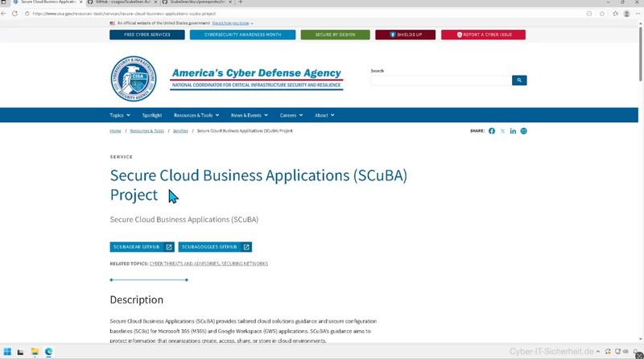Share the page on Facebook
Image resolution: width=644 pixels, height=359 pixels.
[492, 131]
